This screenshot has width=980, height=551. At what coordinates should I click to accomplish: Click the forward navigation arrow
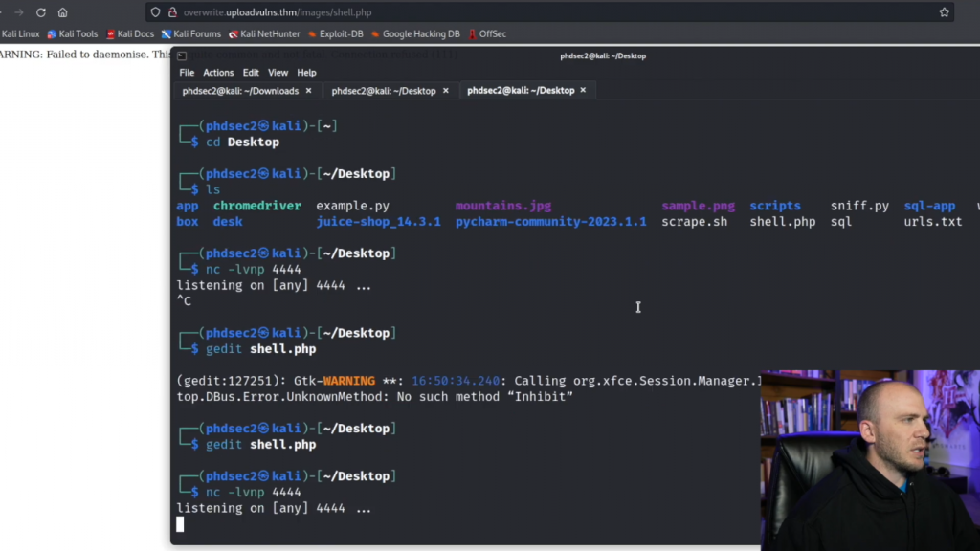[x=18, y=12]
